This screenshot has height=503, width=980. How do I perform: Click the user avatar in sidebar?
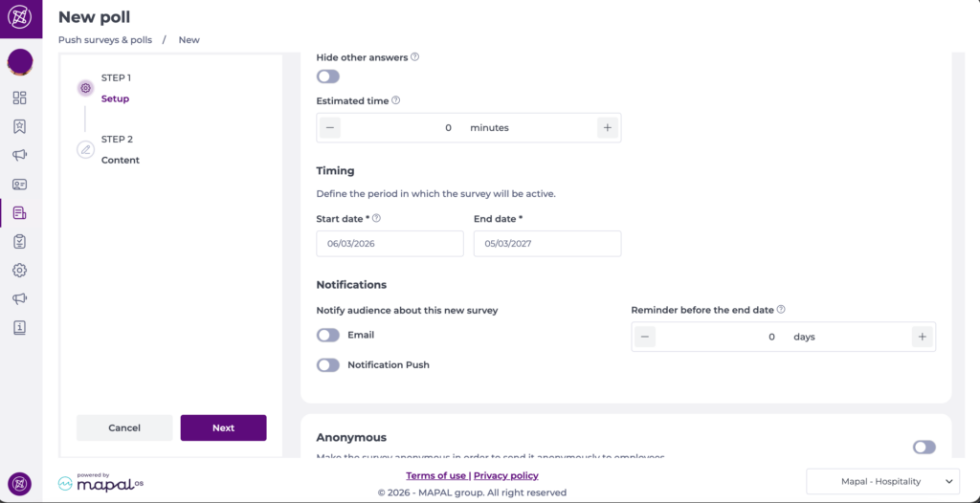(20, 62)
